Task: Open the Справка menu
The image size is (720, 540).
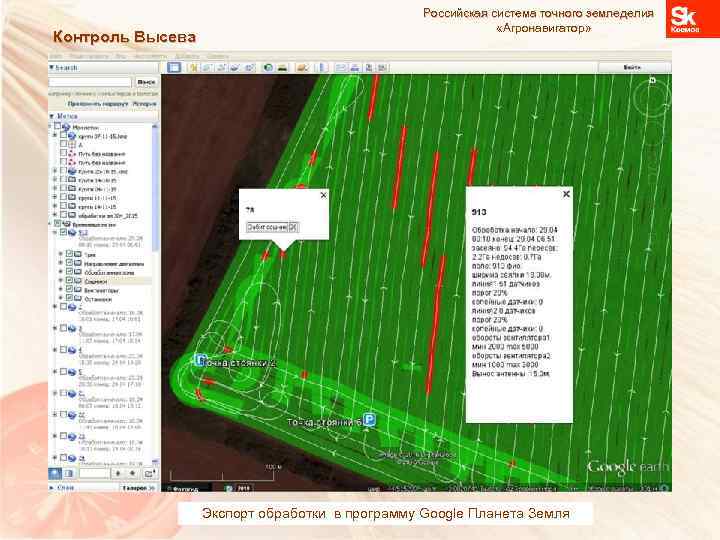Action: click(218, 56)
